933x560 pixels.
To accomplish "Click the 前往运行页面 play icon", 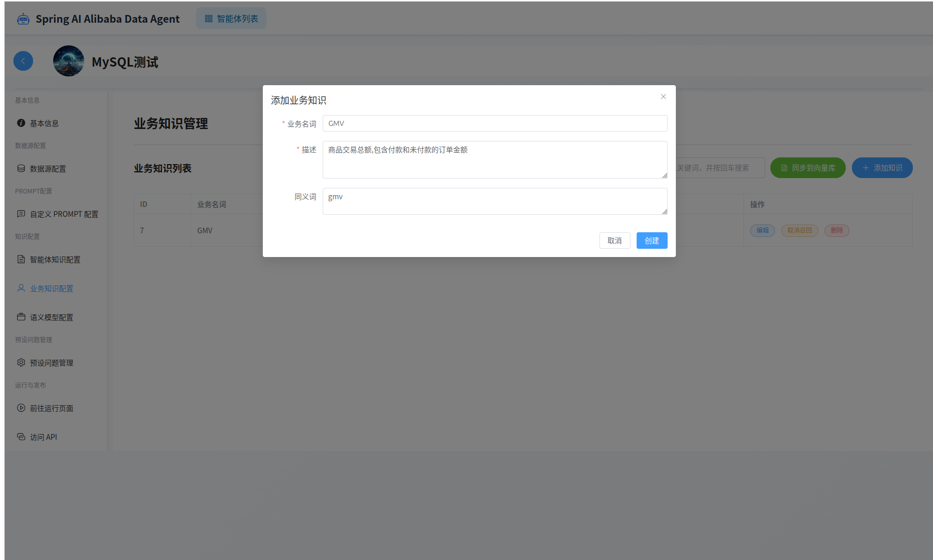I will pyautogui.click(x=21, y=408).
